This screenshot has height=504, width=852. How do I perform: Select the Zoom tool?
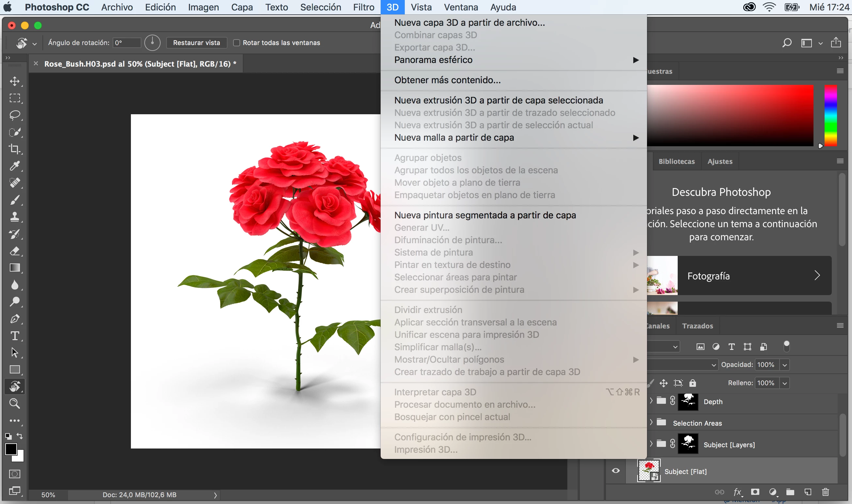(x=15, y=403)
